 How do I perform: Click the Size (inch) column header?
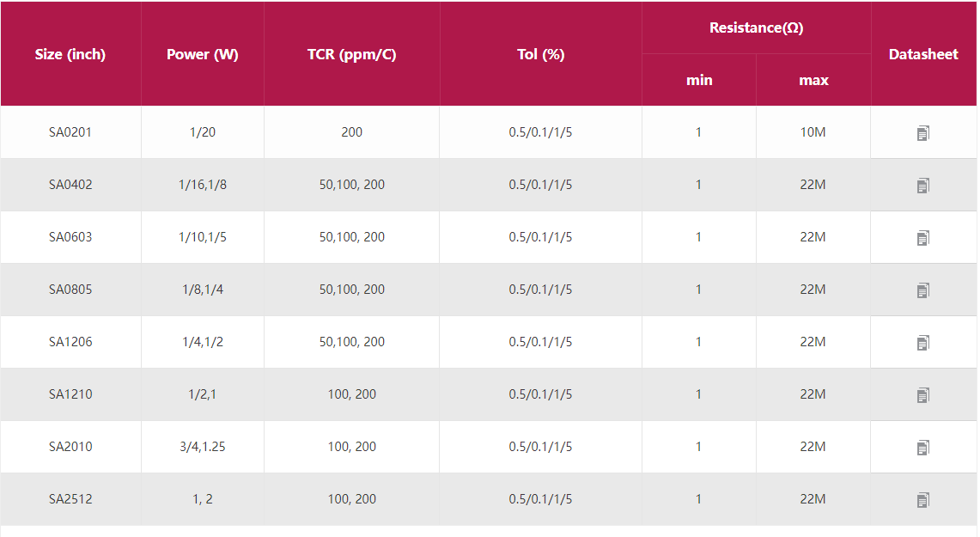(70, 54)
